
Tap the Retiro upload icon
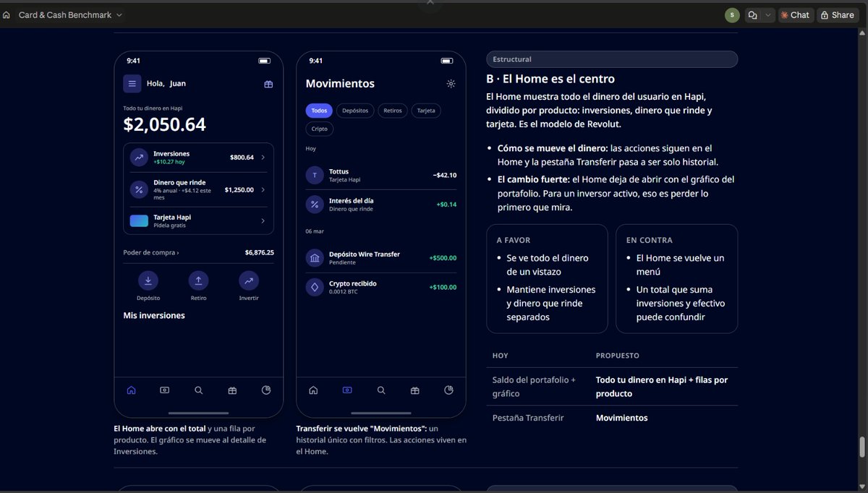[x=198, y=280]
